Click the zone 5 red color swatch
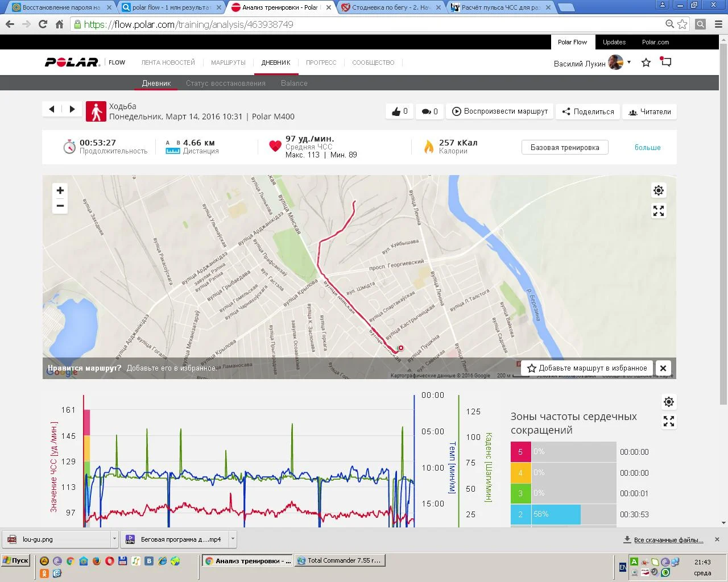Screen dimensions: 728x582 [x=520, y=452]
